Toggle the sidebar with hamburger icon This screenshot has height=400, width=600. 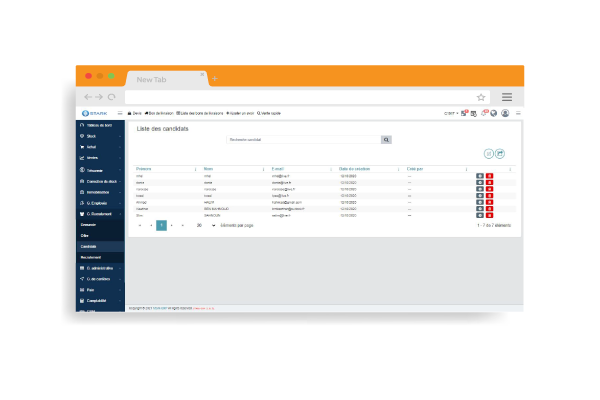tap(120, 113)
